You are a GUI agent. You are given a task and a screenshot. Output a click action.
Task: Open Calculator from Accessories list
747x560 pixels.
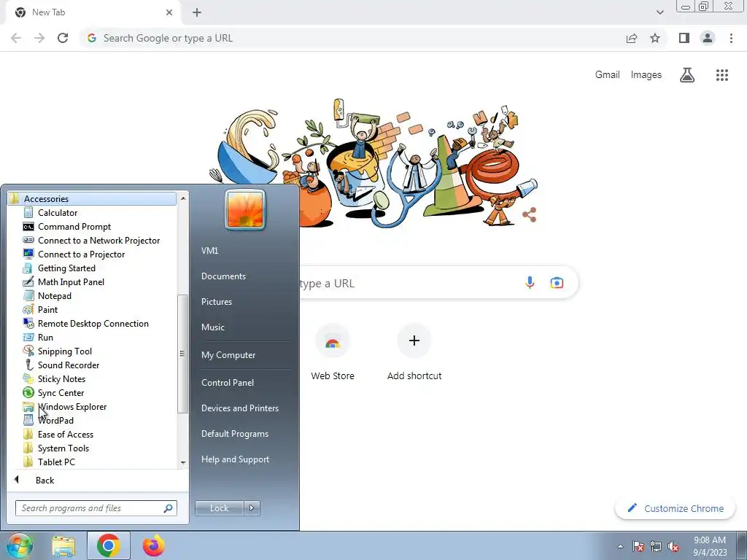pos(57,213)
